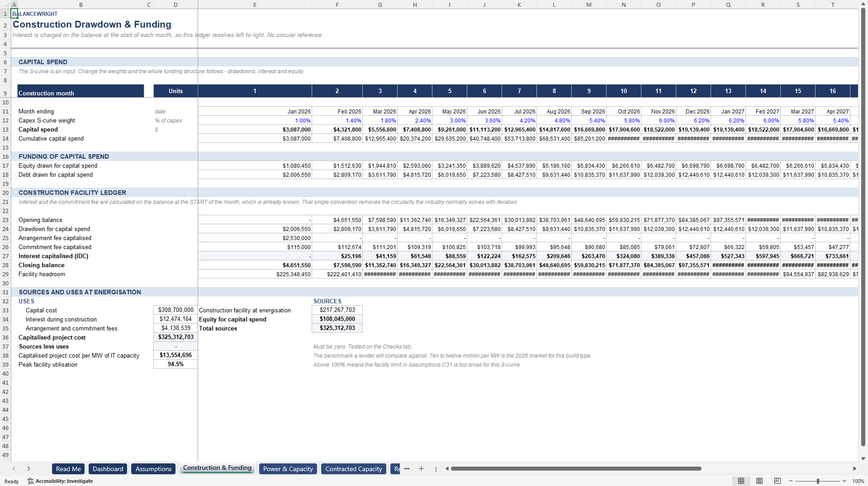This screenshot has height=486, width=868.
Task: Click Equity drawn value $1,080,450
Action: (255, 166)
